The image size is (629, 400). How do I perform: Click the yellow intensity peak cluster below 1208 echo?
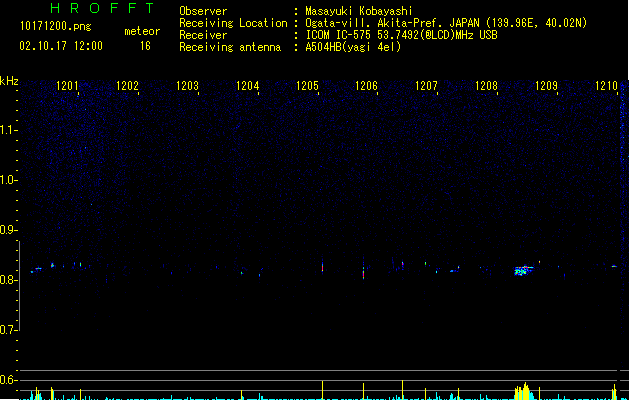click(524, 392)
